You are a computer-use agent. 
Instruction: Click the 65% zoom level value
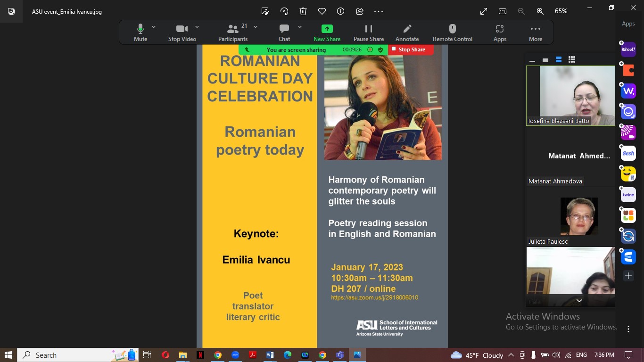point(561,11)
